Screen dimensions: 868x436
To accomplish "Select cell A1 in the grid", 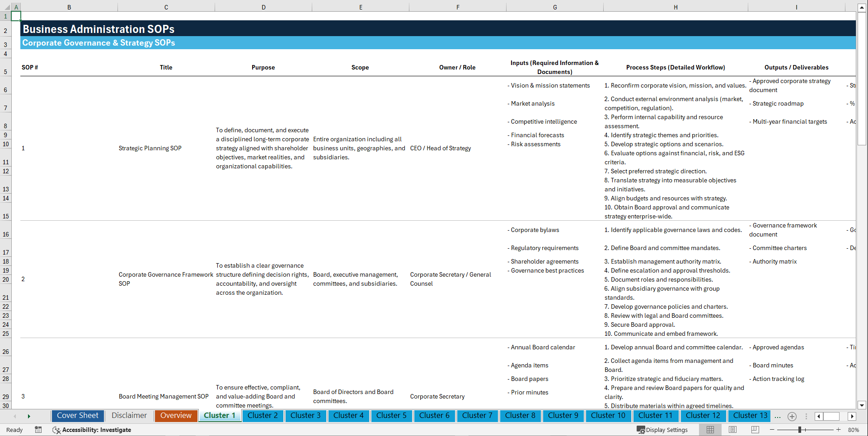I will pyautogui.click(x=16, y=15).
